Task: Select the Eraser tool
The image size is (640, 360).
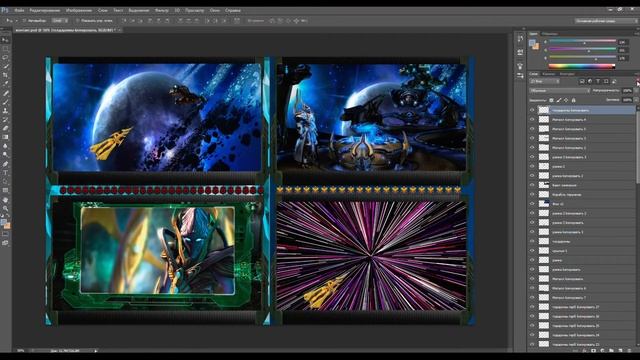Action: click(5, 128)
